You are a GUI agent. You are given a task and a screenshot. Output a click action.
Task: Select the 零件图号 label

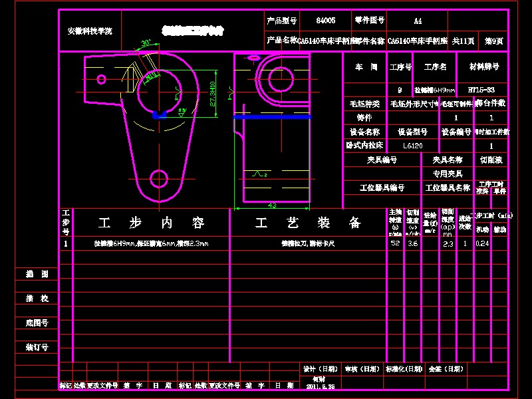pos(370,21)
